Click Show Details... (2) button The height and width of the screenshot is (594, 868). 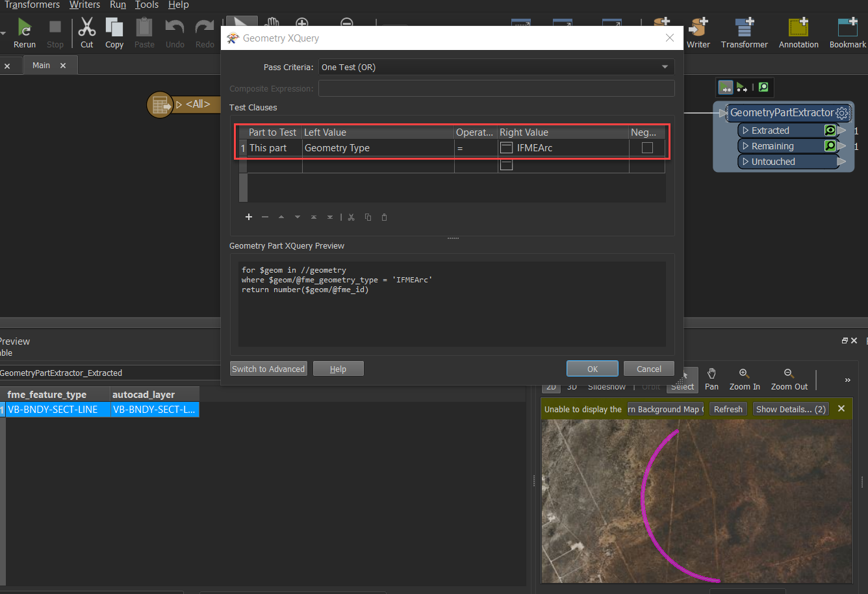pos(791,409)
